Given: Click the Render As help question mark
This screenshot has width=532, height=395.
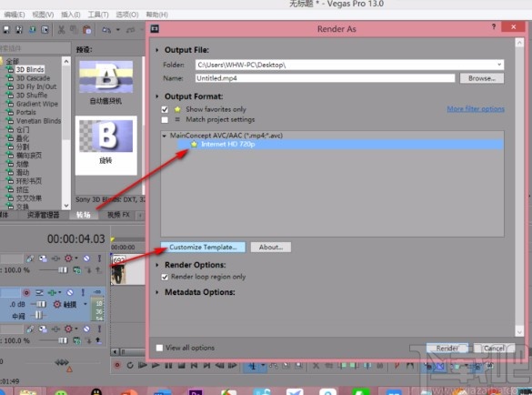Looking at the screenshot, I should (494, 26).
